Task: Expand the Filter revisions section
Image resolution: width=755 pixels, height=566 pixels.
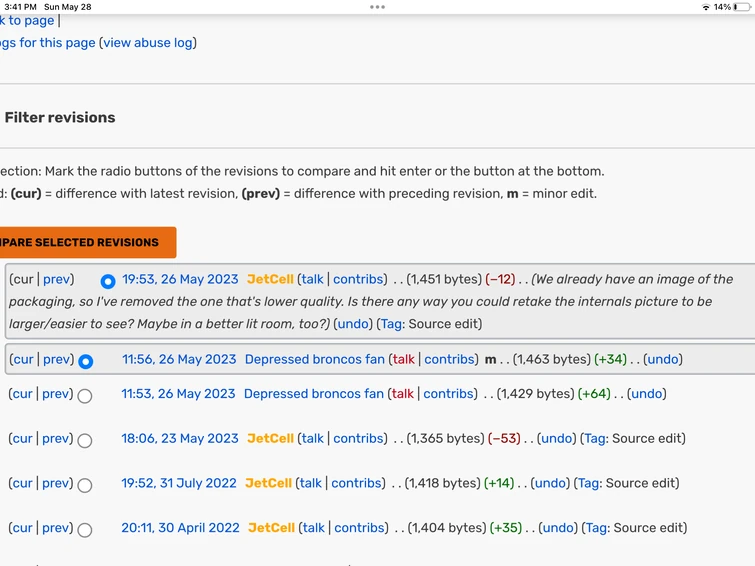Action: pyautogui.click(x=60, y=118)
